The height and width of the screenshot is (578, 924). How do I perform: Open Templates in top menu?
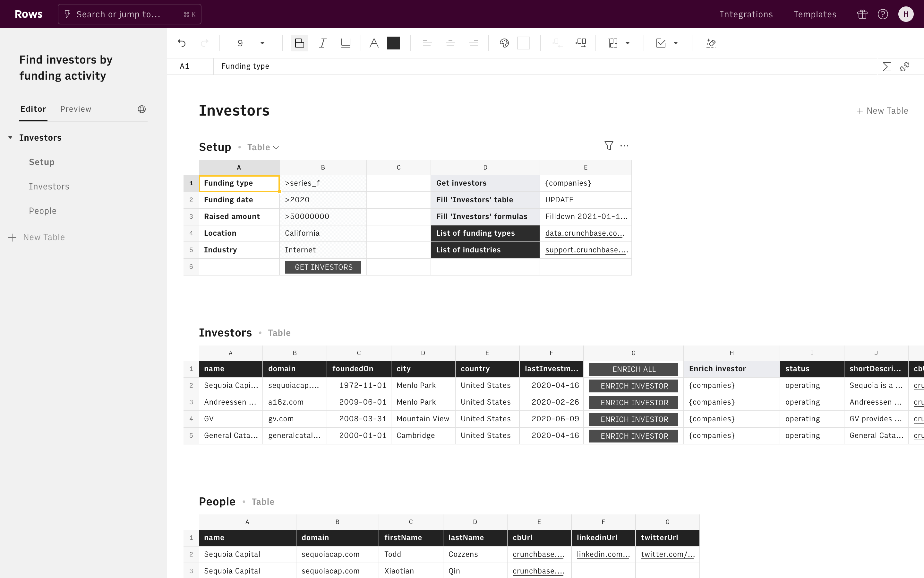tap(815, 14)
